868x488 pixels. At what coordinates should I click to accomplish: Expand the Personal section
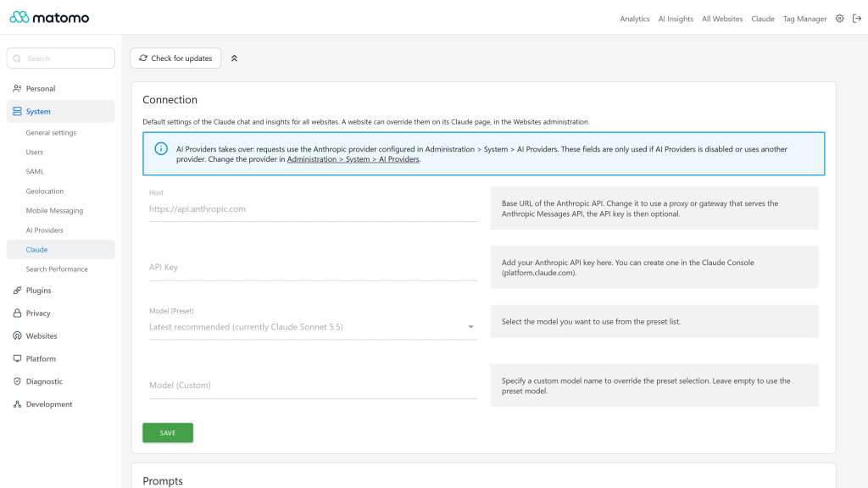(x=61, y=88)
